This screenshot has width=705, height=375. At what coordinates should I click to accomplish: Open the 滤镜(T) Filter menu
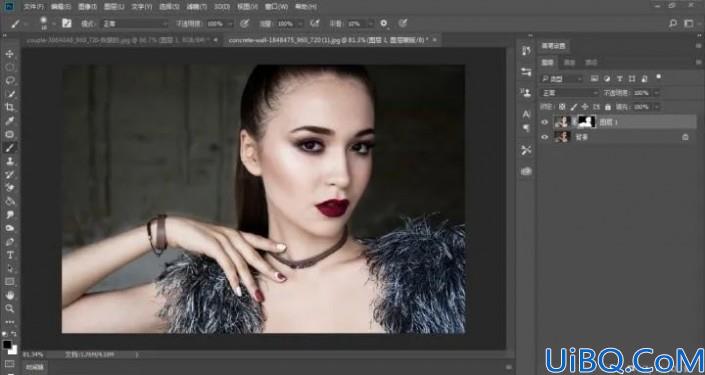point(196,7)
